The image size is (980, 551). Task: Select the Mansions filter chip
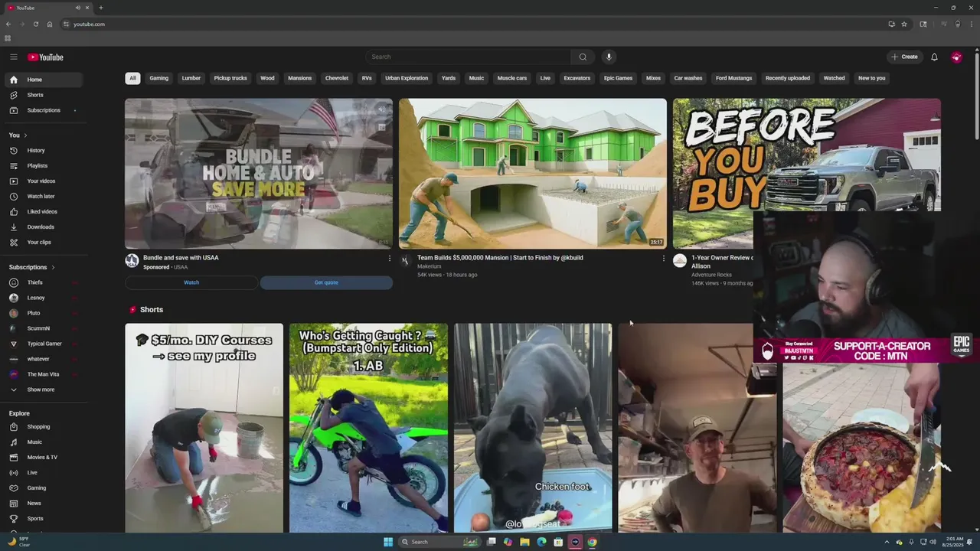coord(299,78)
